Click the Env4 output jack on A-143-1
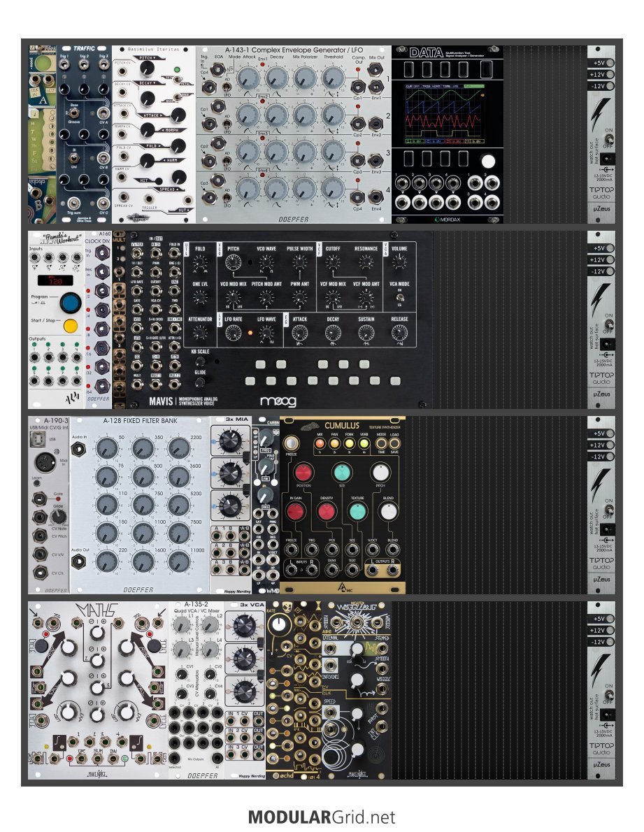This screenshot has width=644, height=832. click(x=376, y=197)
